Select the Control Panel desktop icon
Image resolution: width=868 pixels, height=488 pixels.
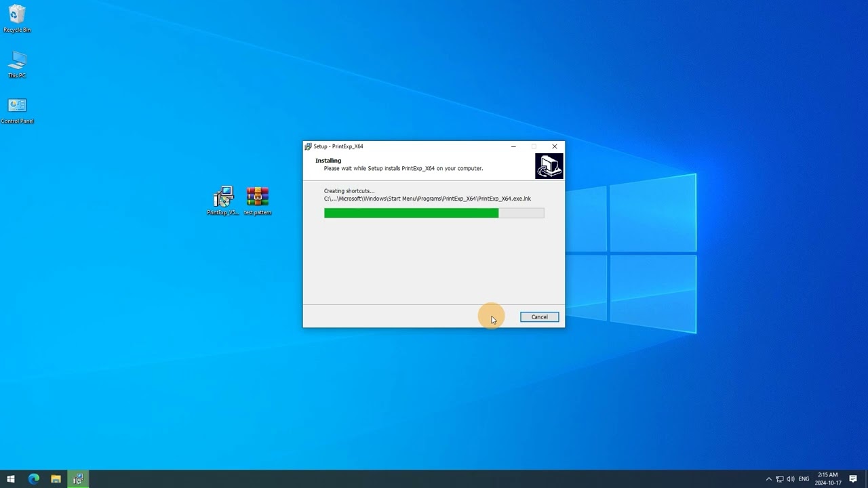(17, 110)
